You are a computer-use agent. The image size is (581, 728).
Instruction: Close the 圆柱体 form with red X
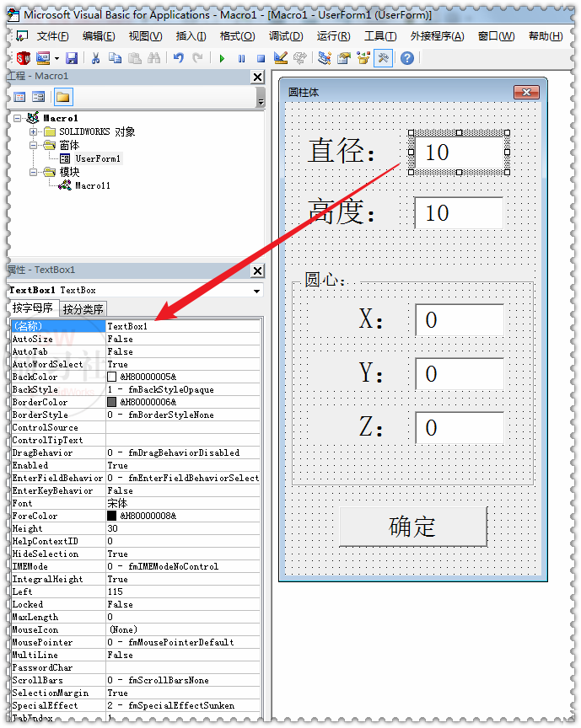click(526, 93)
